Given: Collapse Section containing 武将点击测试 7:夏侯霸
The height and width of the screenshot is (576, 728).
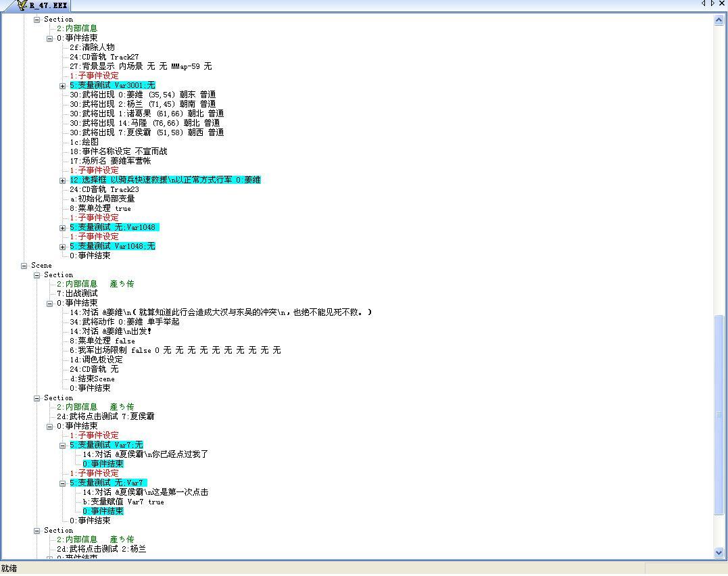Looking at the screenshot, I should (x=37, y=399).
